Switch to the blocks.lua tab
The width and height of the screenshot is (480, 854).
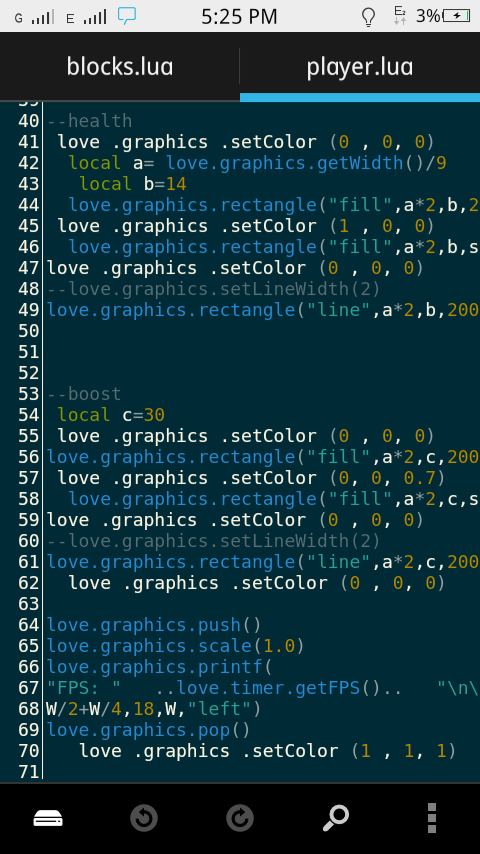pyautogui.click(x=120, y=66)
